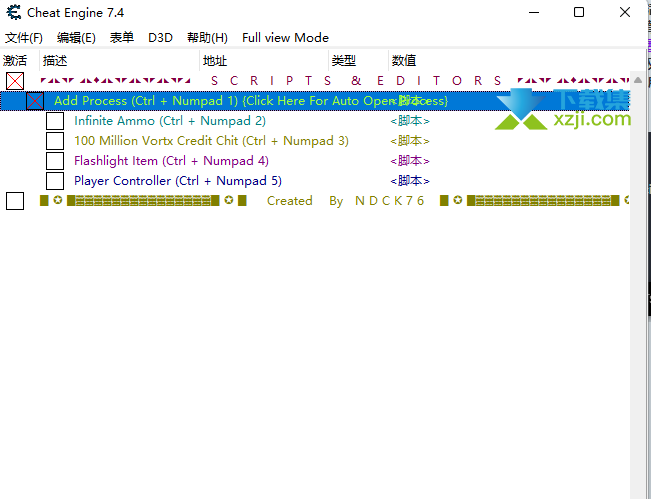Click the 地址 column header
The width and height of the screenshot is (651, 499).
pos(264,61)
